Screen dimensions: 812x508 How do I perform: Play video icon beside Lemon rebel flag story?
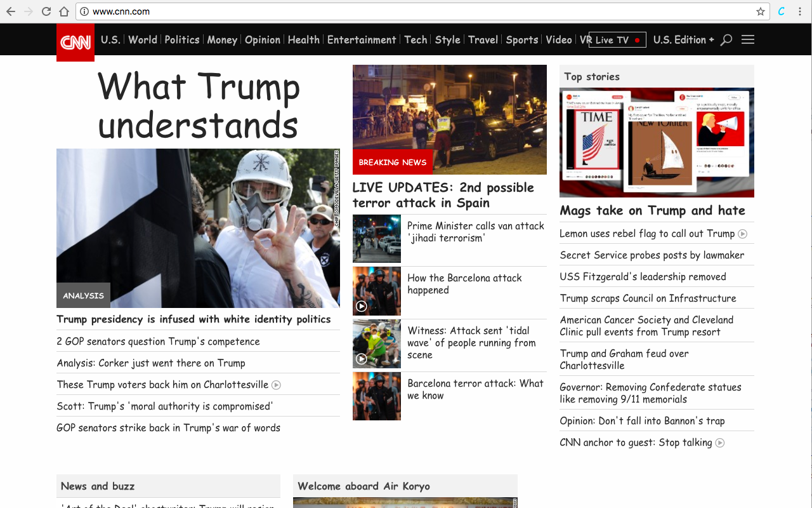[743, 234]
